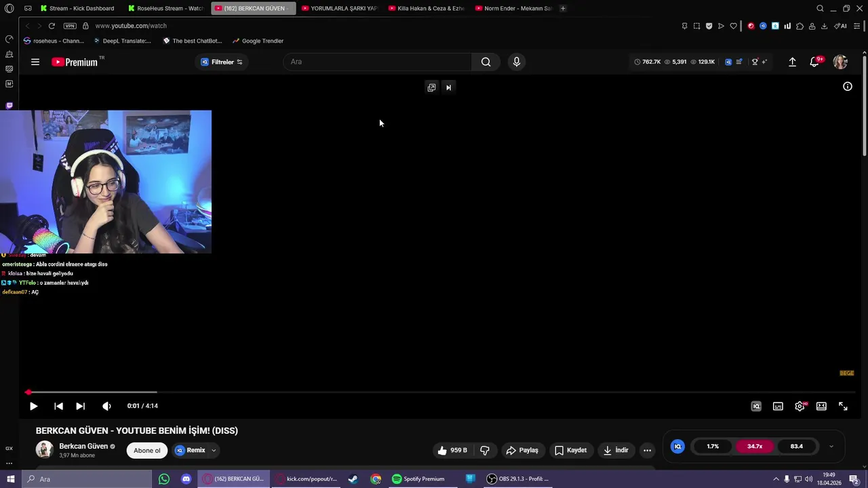This screenshot has height=488, width=868.
Task: Open Discord from the taskbar
Action: click(x=186, y=479)
